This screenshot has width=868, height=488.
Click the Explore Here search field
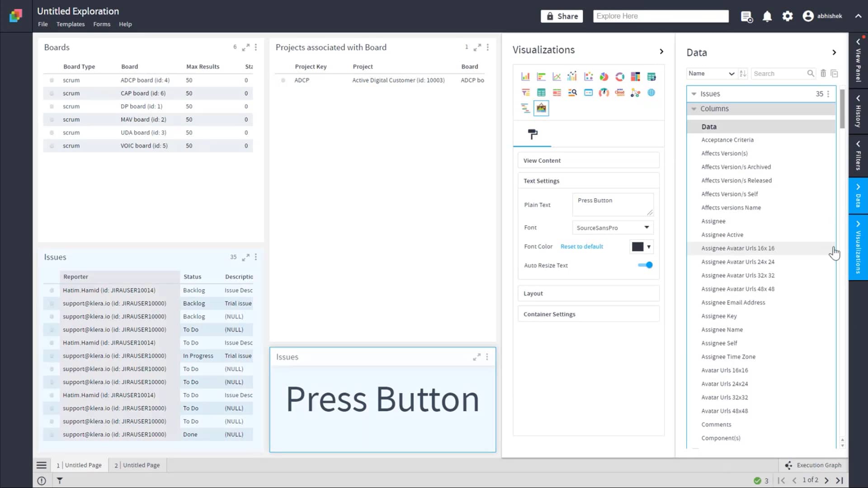661,16
